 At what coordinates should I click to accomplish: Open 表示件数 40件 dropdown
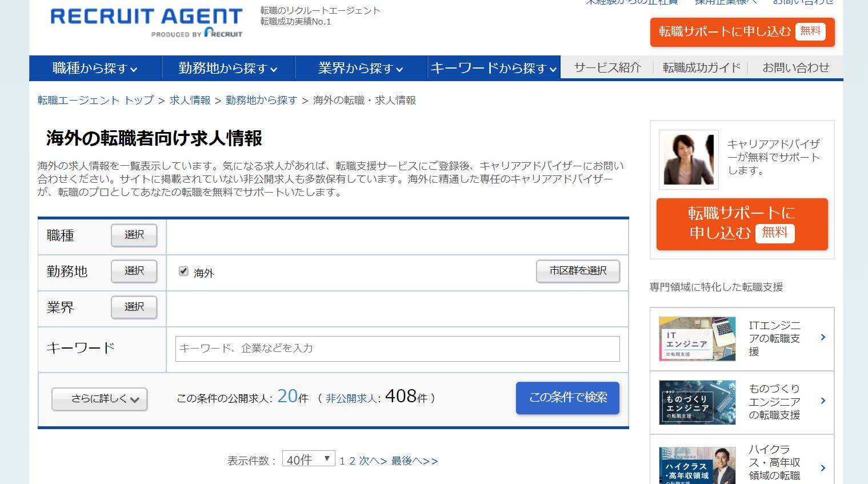[309, 459]
